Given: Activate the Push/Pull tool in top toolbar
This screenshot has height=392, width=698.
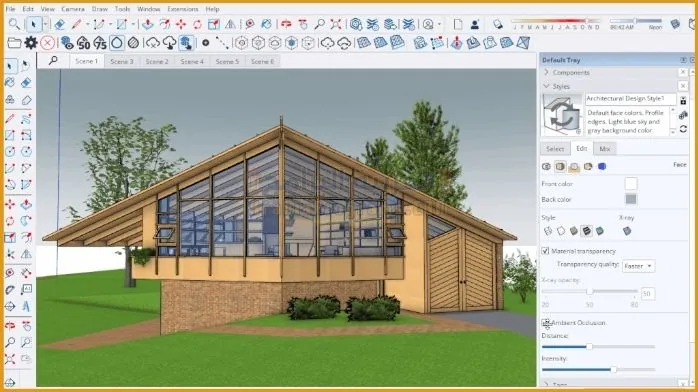Looking at the screenshot, I should (x=148, y=24).
